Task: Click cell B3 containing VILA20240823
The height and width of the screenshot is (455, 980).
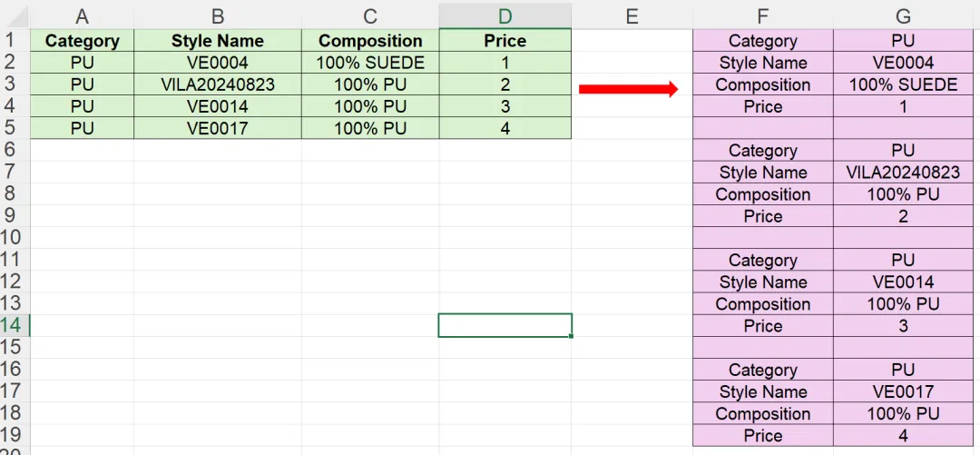Action: (217, 84)
